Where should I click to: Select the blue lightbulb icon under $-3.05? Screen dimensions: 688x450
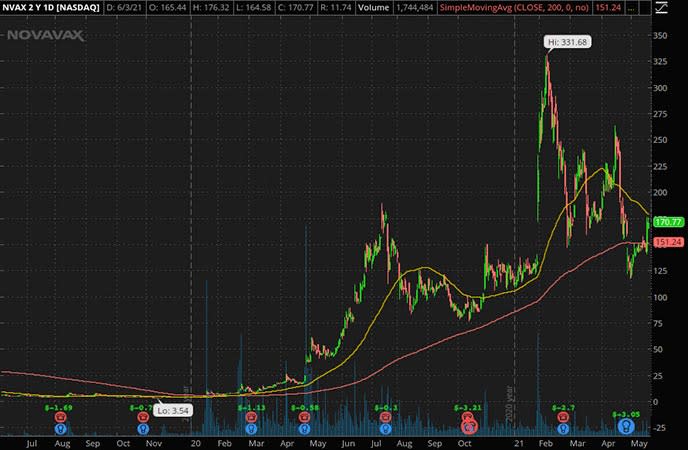tap(625, 427)
